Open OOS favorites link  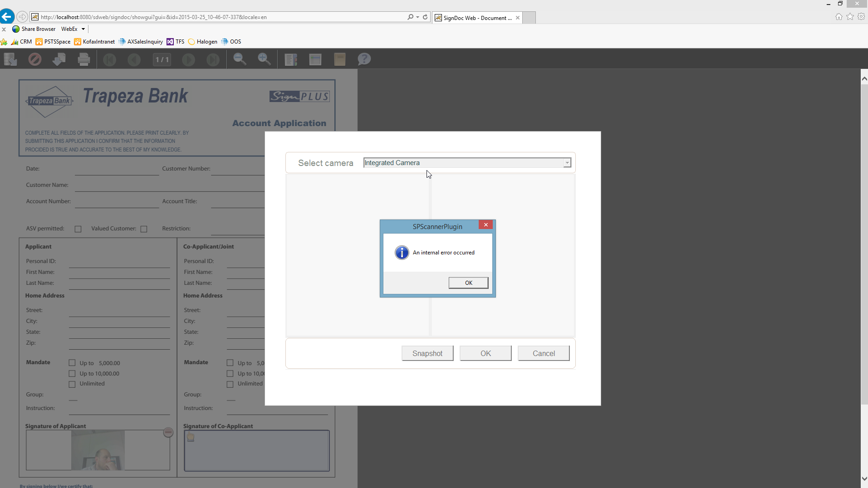(231, 42)
